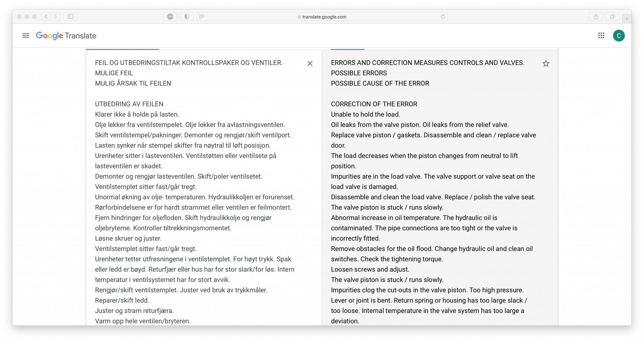Toggle the Safari sidebar
The image size is (644, 341).
[70, 17]
